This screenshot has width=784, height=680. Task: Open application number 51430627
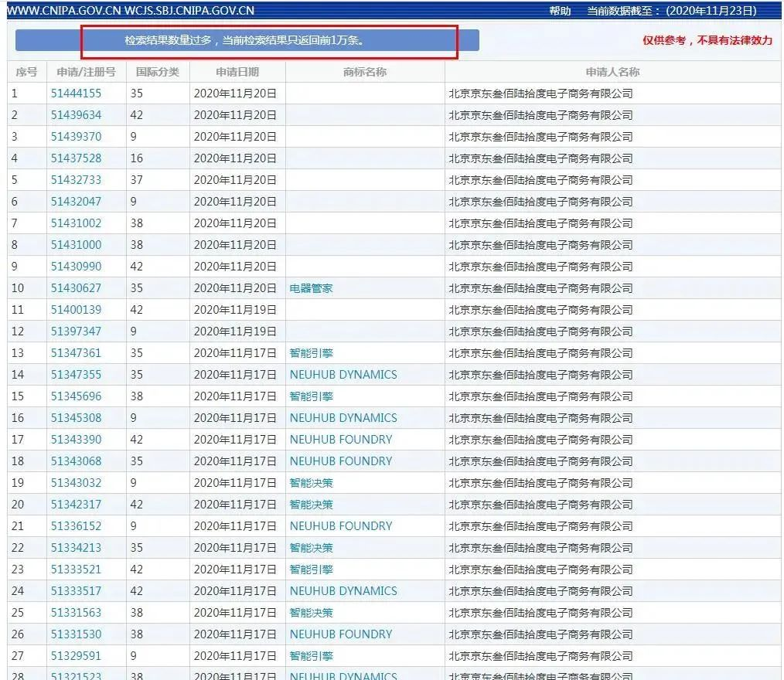[x=76, y=288]
